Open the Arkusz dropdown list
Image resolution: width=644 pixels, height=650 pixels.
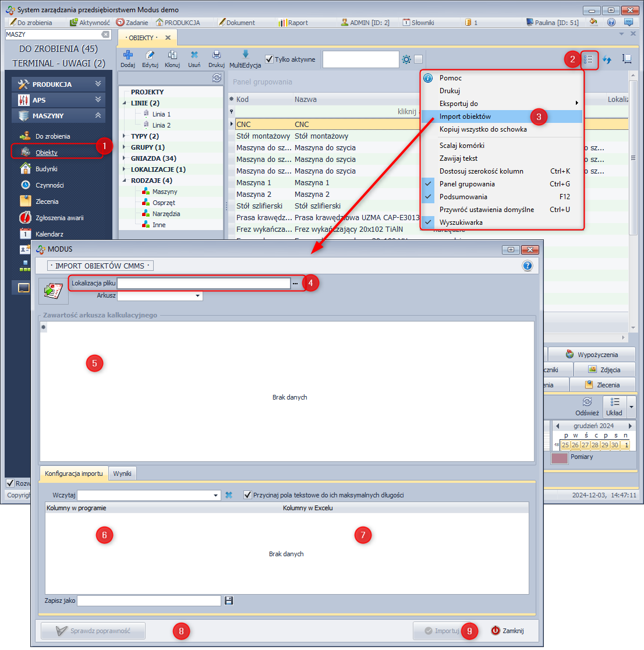[x=198, y=296]
